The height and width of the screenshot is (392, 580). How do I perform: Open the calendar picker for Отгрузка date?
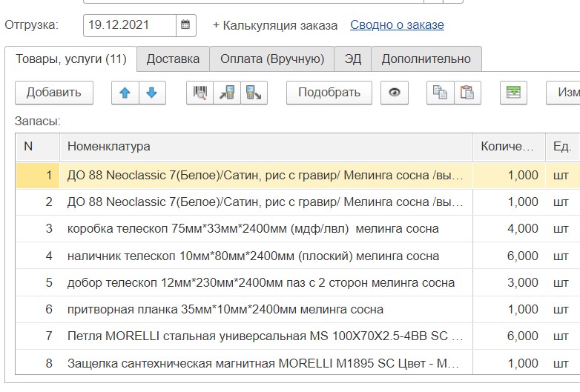[186, 24]
